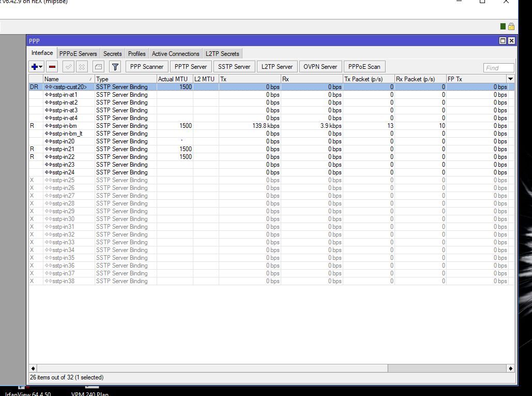
Task: Open the Add button dropdown arrow
Action: coord(41,67)
